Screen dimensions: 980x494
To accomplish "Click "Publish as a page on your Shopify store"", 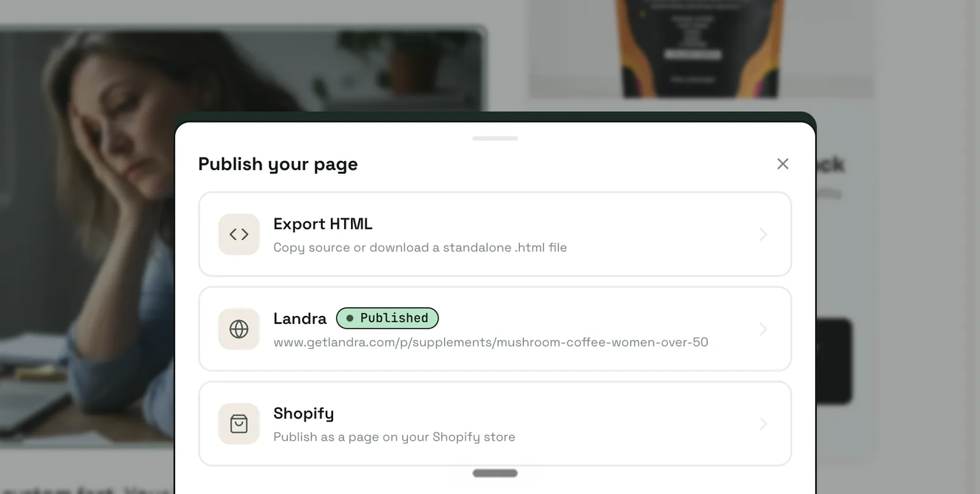I will [x=394, y=437].
